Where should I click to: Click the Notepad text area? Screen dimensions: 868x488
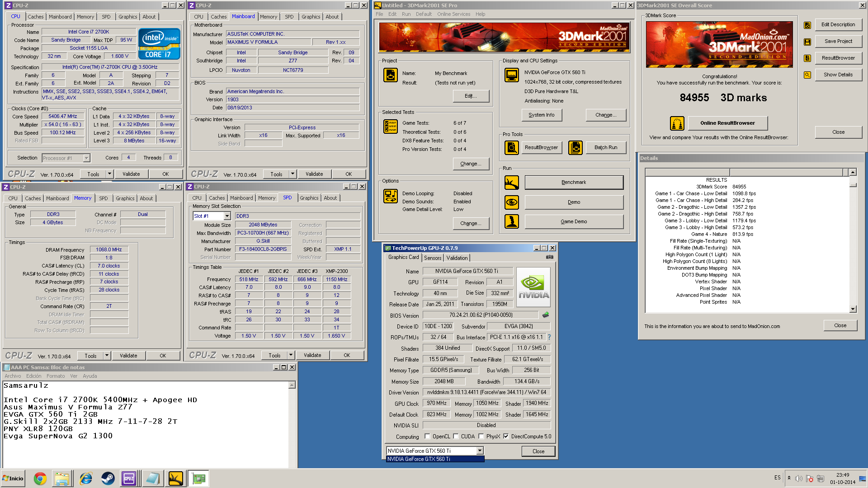(146, 425)
